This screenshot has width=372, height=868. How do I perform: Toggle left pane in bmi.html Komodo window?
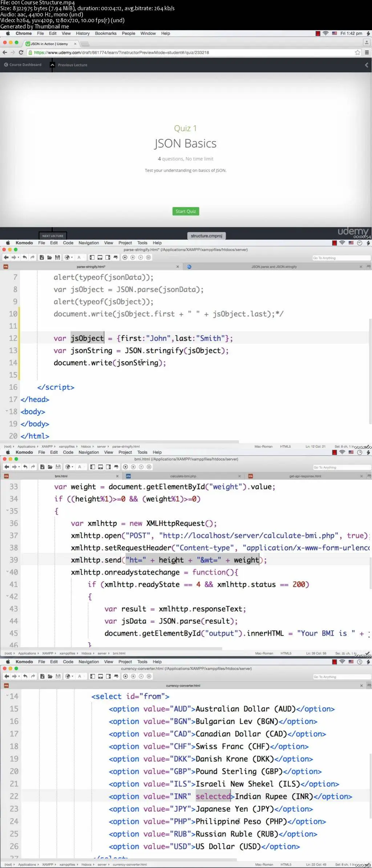[x=93, y=467]
